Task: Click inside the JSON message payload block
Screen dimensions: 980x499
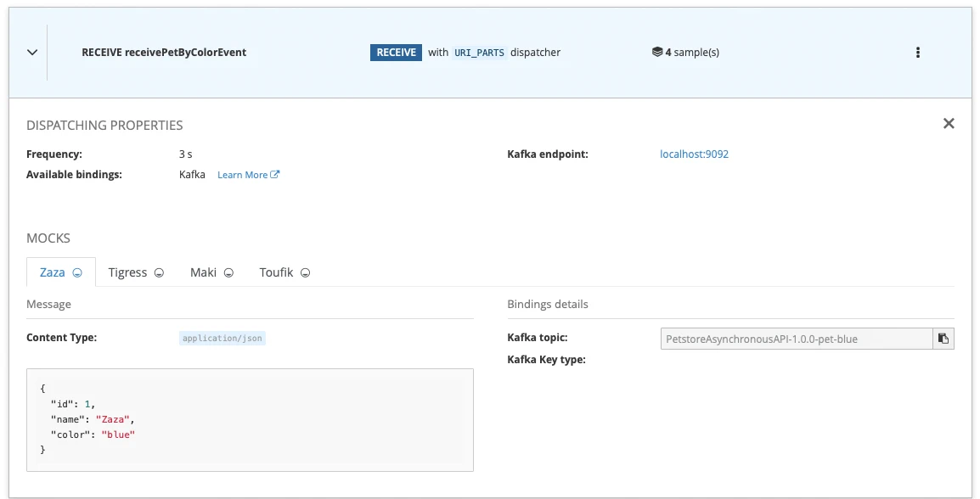Action: pyautogui.click(x=250, y=420)
